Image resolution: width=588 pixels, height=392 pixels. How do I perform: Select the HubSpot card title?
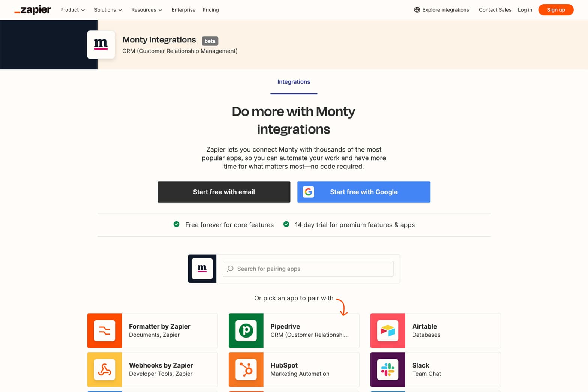click(284, 365)
